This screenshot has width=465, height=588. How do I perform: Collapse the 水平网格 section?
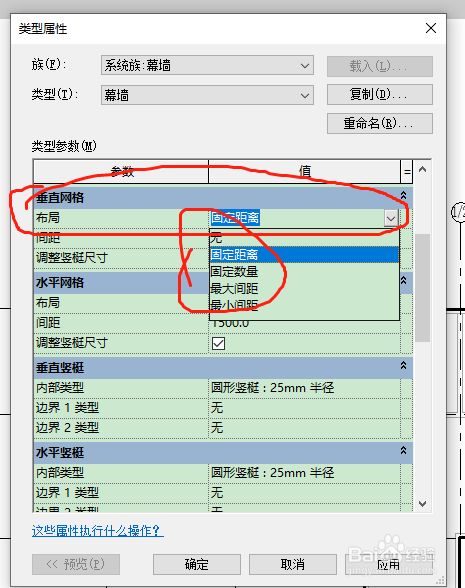[404, 280]
